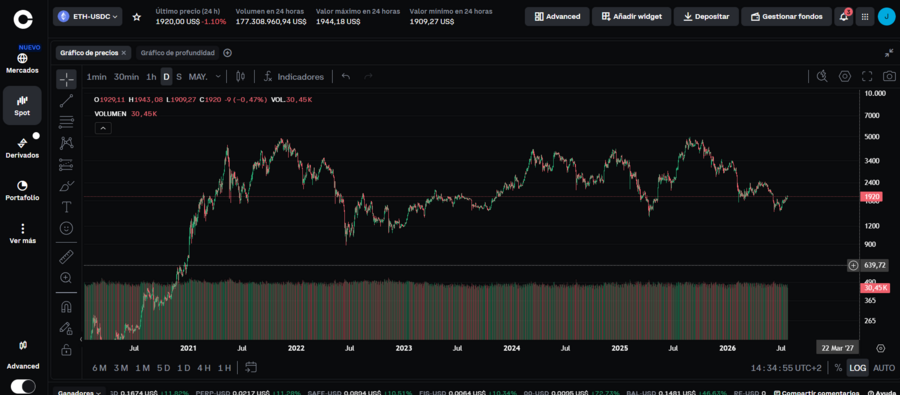Open chart settings hexagon icon in toolbar
Viewport: 900px width, 395px height.
(844, 76)
